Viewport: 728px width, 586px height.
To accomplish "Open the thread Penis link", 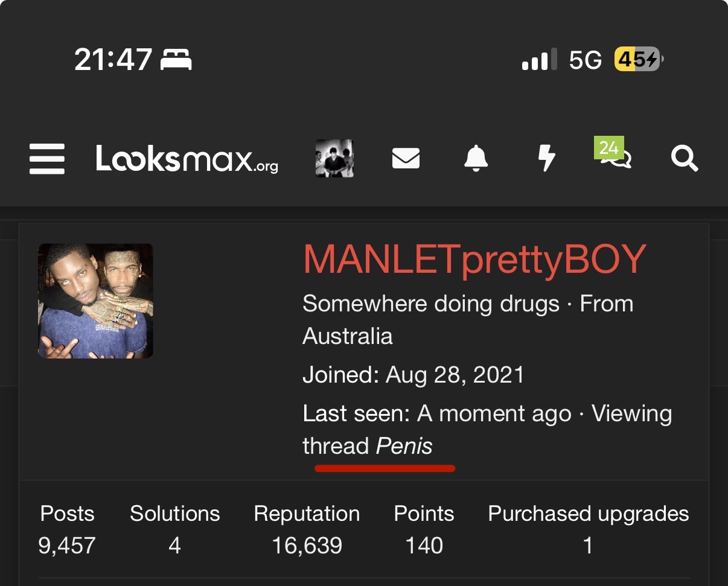I will [404, 447].
